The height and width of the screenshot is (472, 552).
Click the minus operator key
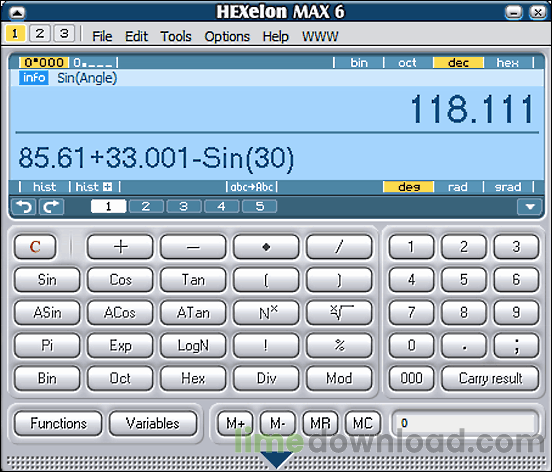point(193,247)
